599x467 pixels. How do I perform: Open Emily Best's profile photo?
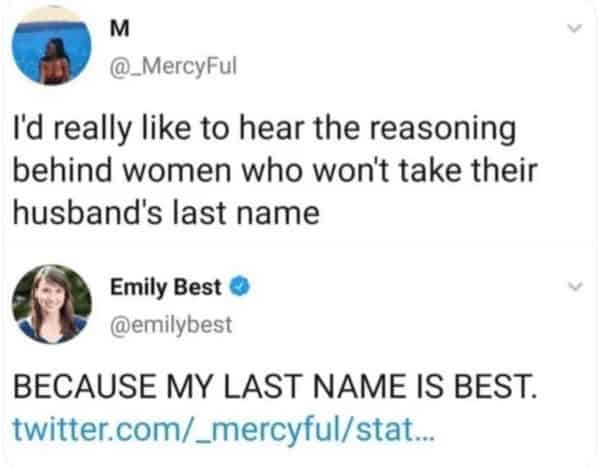tap(52, 304)
